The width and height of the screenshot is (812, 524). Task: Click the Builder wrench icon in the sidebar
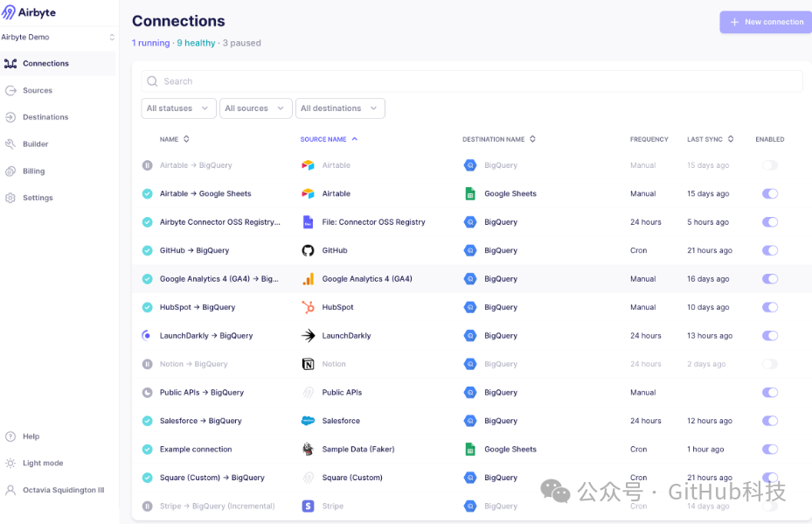[10, 144]
